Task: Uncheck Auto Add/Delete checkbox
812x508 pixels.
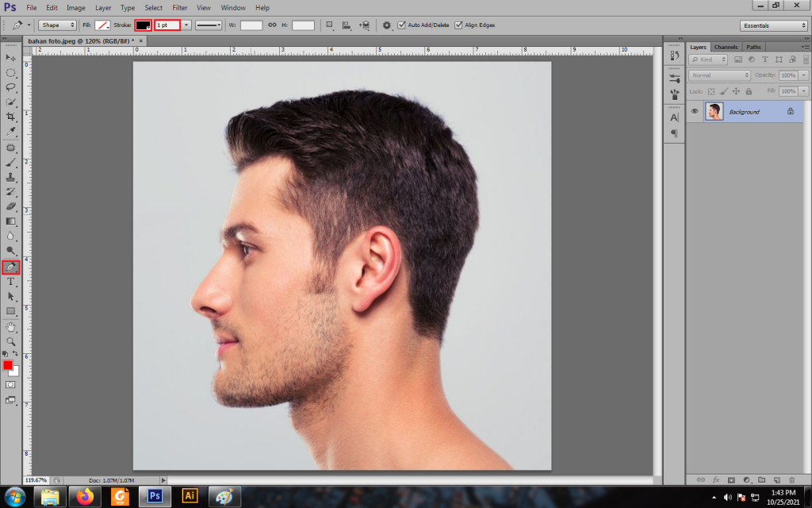Action: (x=401, y=25)
